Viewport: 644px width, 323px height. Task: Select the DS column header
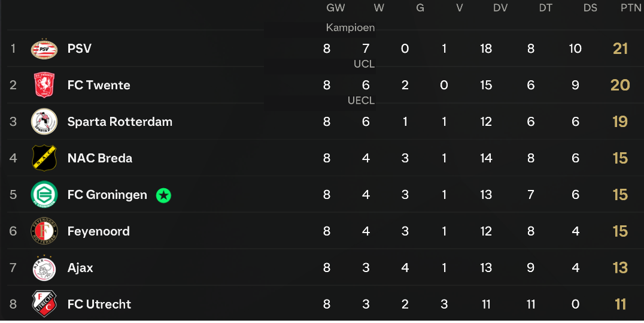(x=590, y=8)
